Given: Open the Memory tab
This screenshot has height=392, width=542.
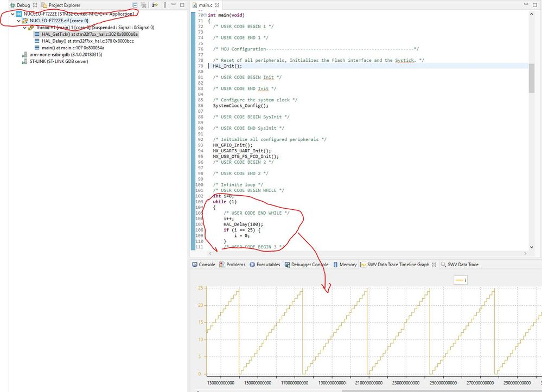Looking at the screenshot, I should coord(345,265).
